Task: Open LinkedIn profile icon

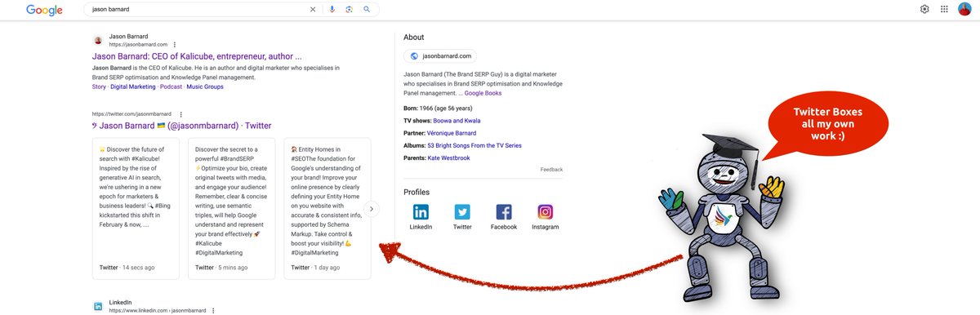Action: (x=421, y=212)
